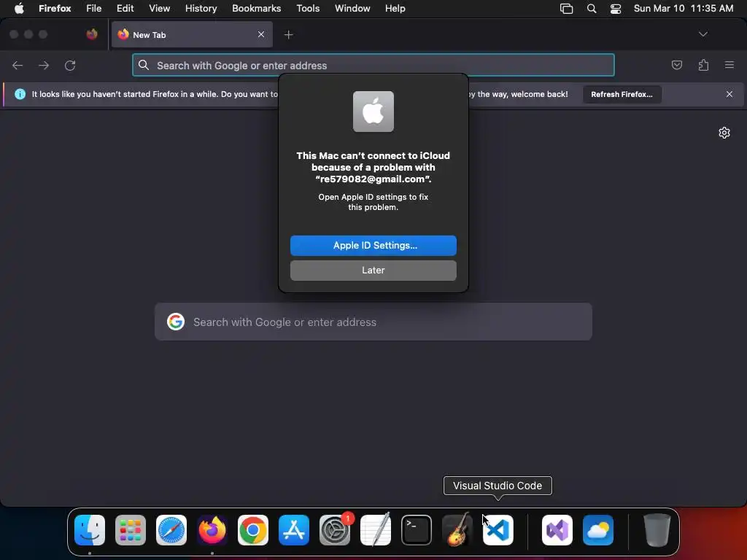Open the Apple menu

coord(19,9)
